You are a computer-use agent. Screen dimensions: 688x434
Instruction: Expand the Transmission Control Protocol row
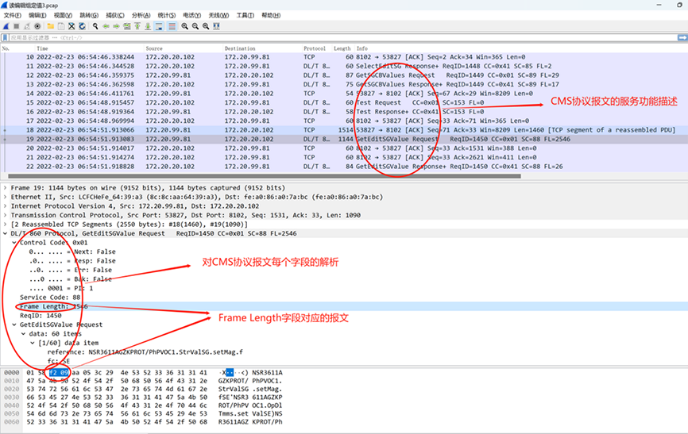point(5,216)
